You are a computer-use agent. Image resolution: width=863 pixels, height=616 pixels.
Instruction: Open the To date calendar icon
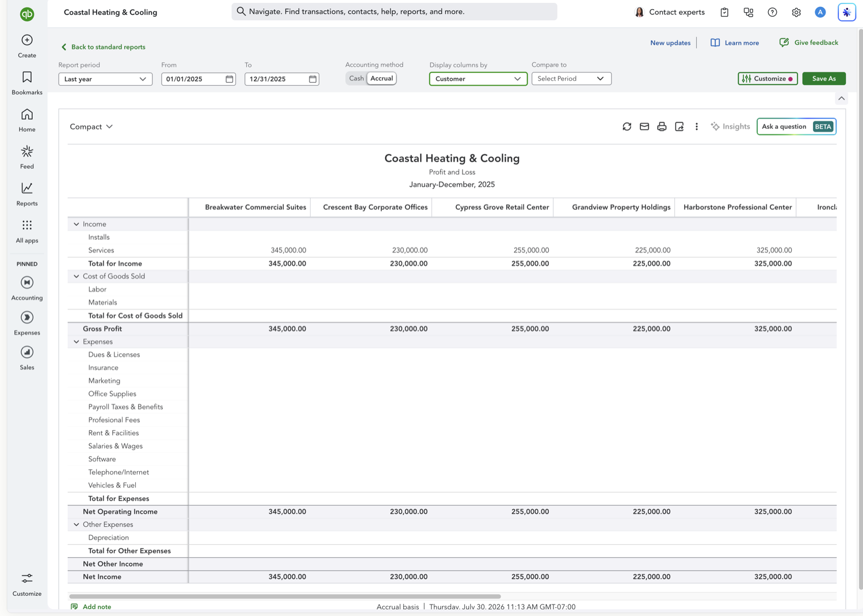(x=313, y=79)
